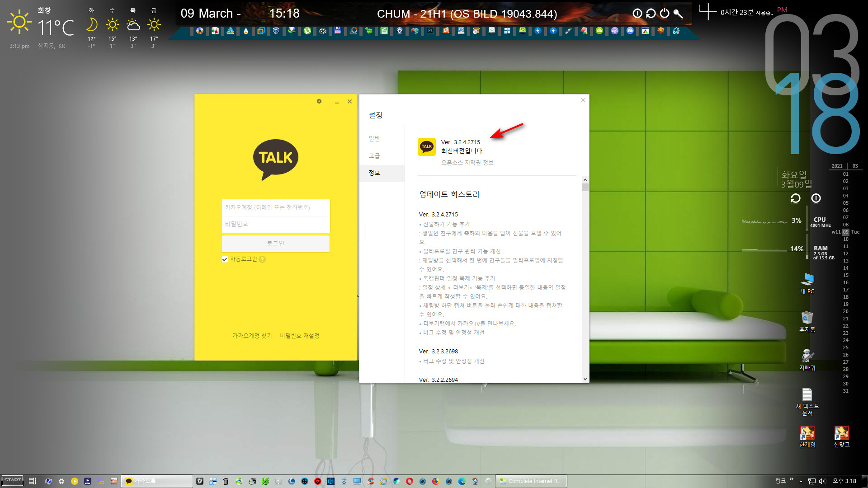Click the weather widget sun icon
Image resolution: width=868 pixels, height=488 pixels.
click(x=19, y=22)
